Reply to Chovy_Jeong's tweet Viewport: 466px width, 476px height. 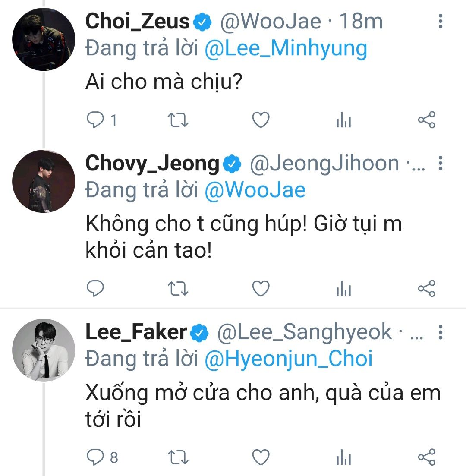[x=94, y=288]
